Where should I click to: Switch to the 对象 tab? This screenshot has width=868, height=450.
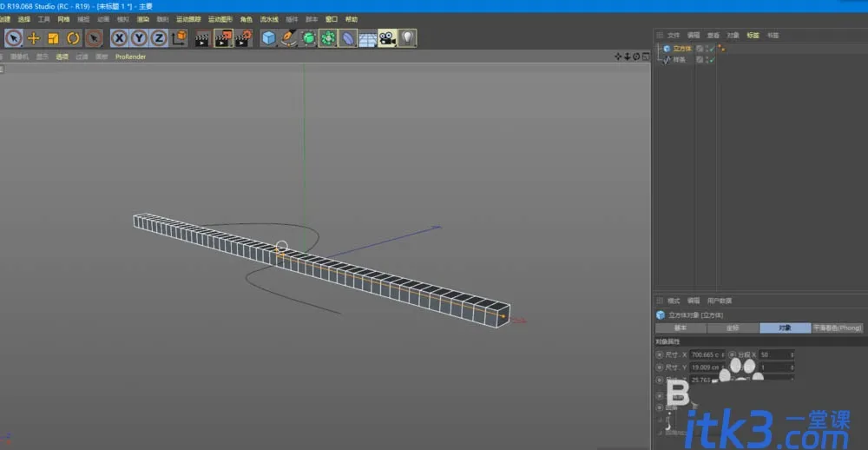pos(785,328)
